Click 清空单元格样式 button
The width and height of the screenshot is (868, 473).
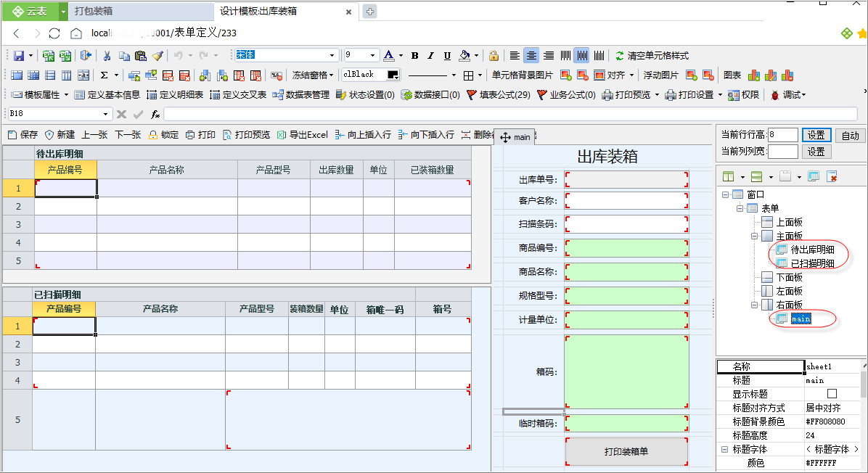(652, 55)
